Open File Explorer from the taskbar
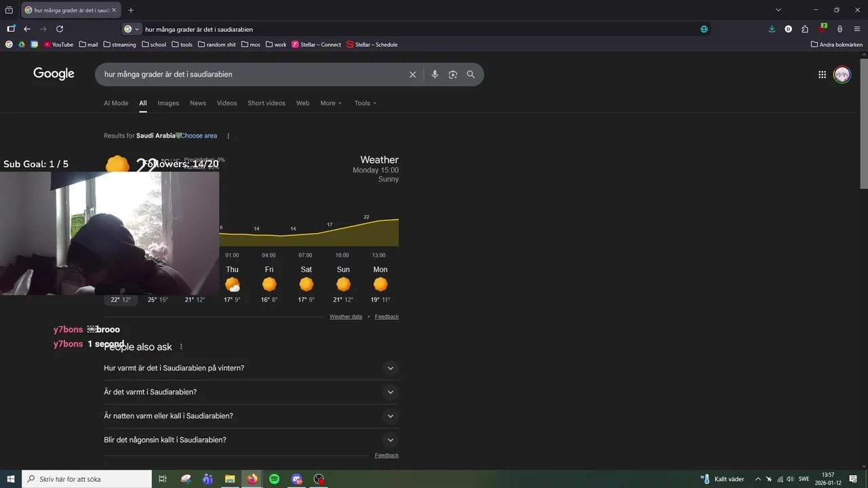Image resolution: width=868 pixels, height=488 pixels. pyautogui.click(x=230, y=479)
